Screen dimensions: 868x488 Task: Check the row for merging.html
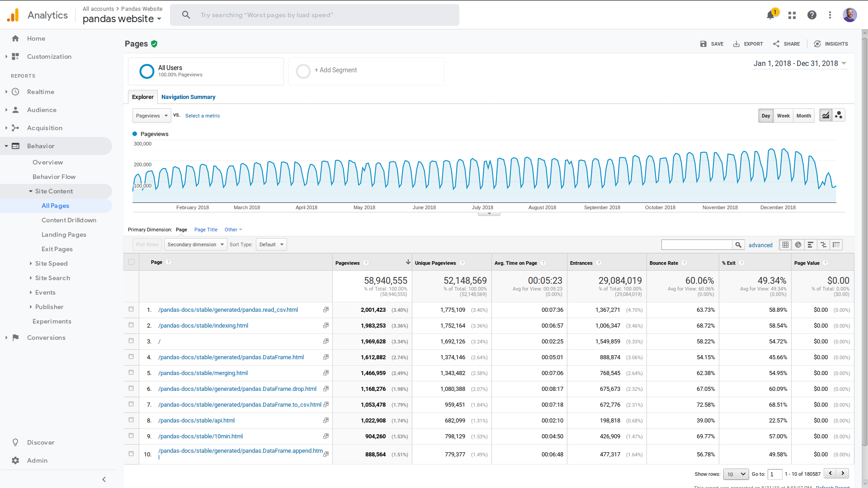(x=131, y=372)
